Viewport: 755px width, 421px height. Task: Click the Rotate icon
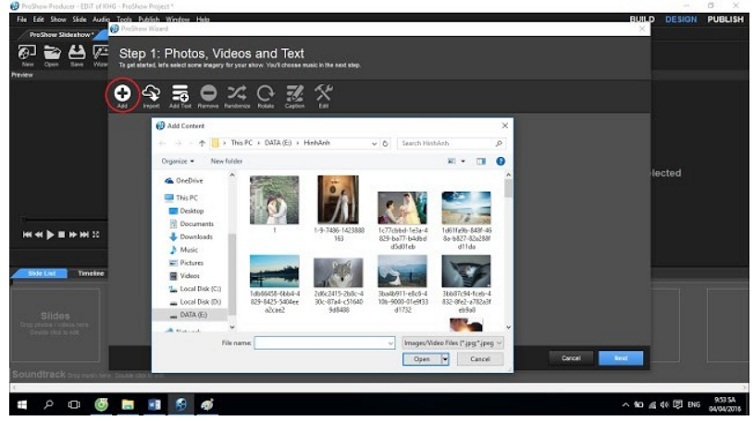click(265, 93)
